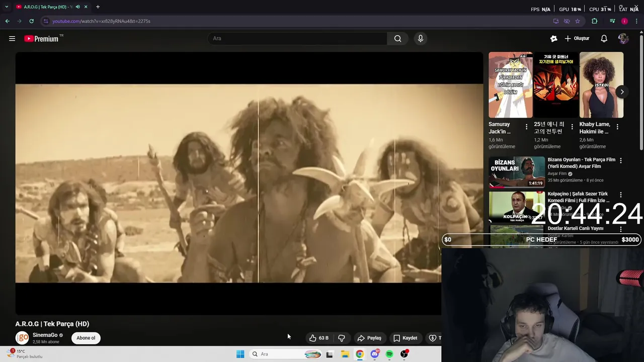Open the Khaby Lame short thumbnail
The image size is (644, 362).
click(601, 85)
